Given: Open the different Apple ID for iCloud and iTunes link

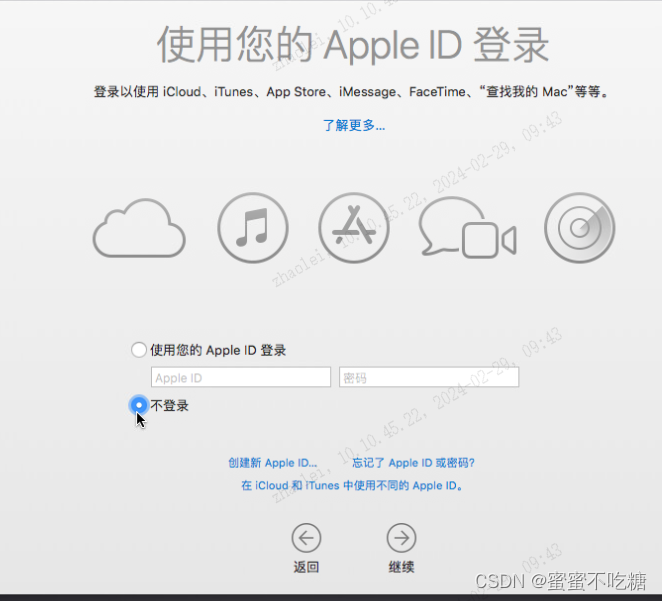Looking at the screenshot, I should pos(352,485).
